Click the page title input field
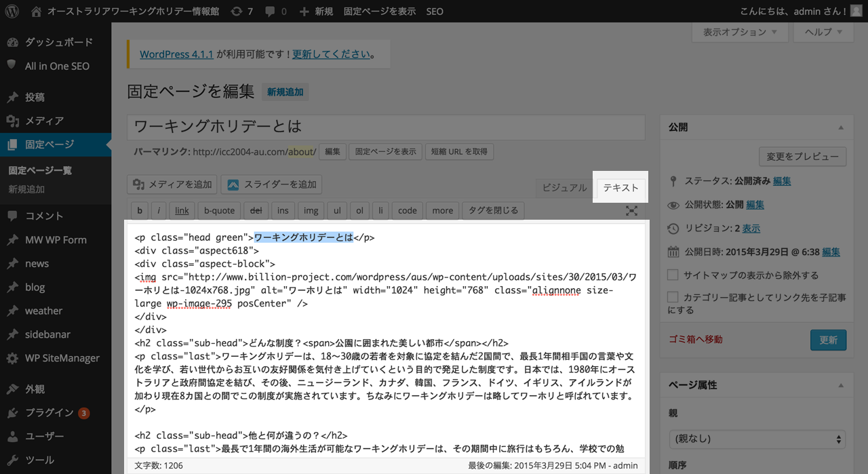Screen dimensions: 868x474 [x=385, y=127]
